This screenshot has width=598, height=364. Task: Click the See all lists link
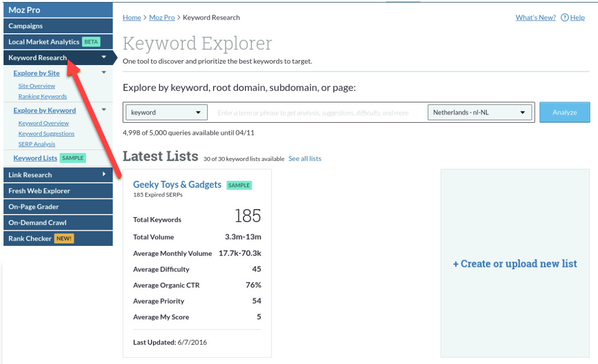pyautogui.click(x=305, y=159)
